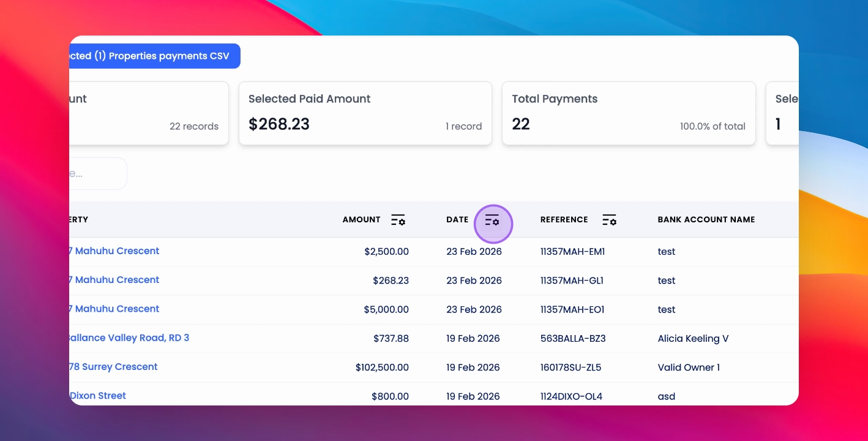868x441 pixels.
Task: Click reference 11357MAH-EM1
Action: pyautogui.click(x=572, y=252)
